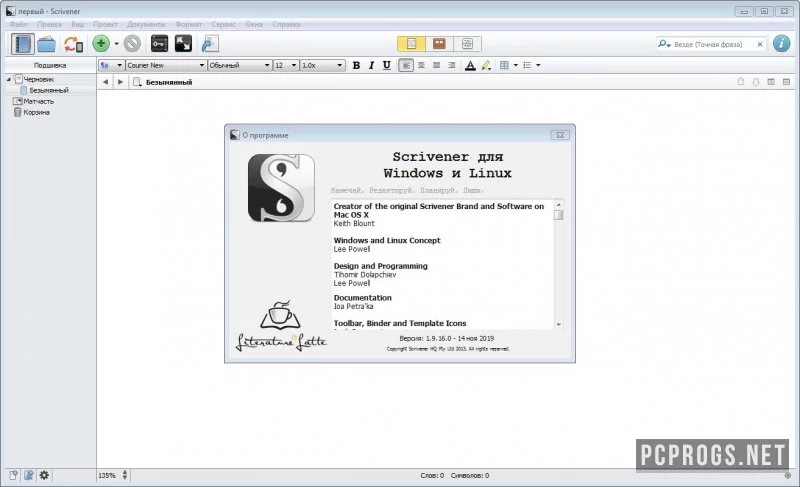Open the list style arrow
Image resolution: width=800 pixels, height=487 pixels.
538,65
